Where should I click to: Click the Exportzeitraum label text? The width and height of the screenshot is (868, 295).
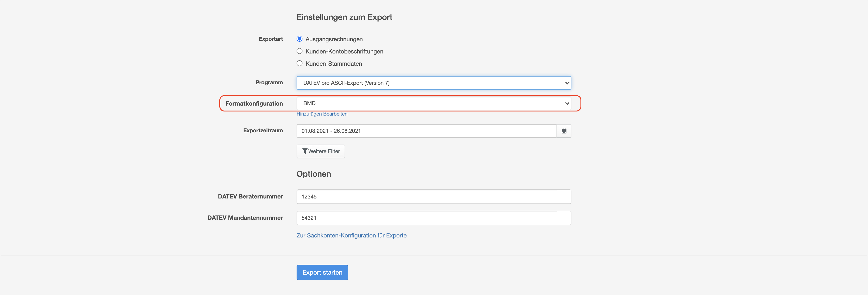(x=263, y=131)
